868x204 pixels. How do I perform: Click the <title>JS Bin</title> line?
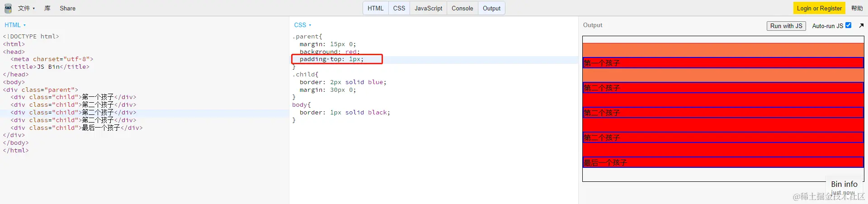(50, 66)
